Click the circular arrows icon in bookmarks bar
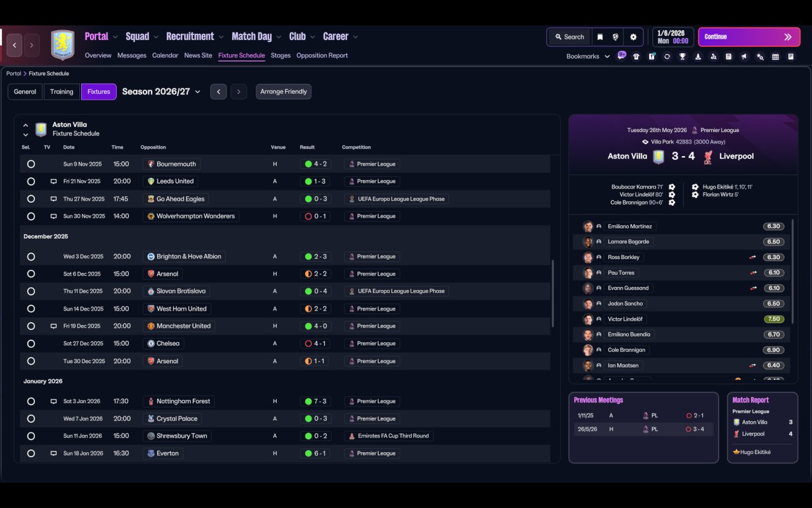 point(667,57)
